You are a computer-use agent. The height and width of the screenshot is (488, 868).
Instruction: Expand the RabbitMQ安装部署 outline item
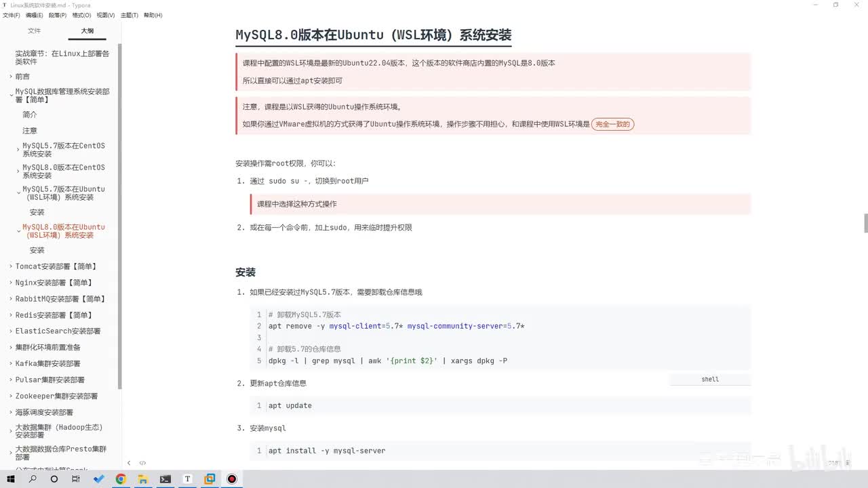11,299
